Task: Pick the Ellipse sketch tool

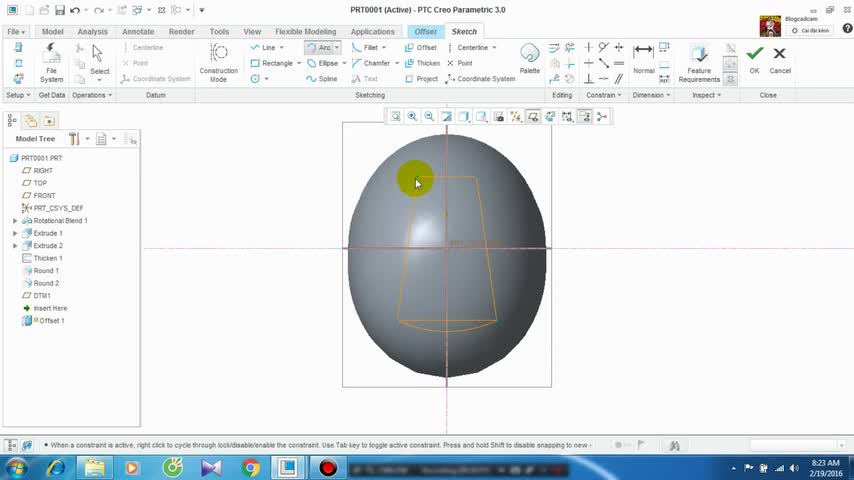Action: coord(322,63)
